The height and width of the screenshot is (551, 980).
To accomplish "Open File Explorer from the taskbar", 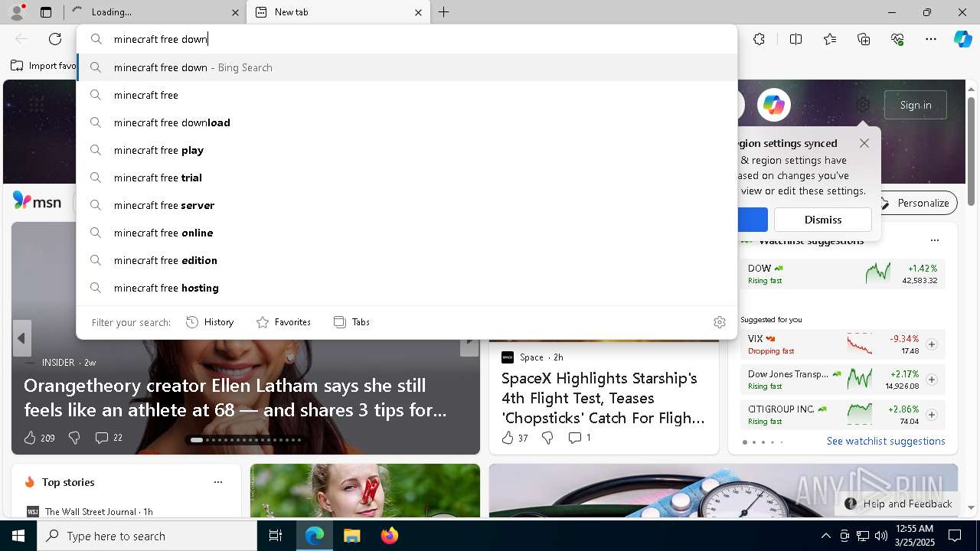I will 351,536.
